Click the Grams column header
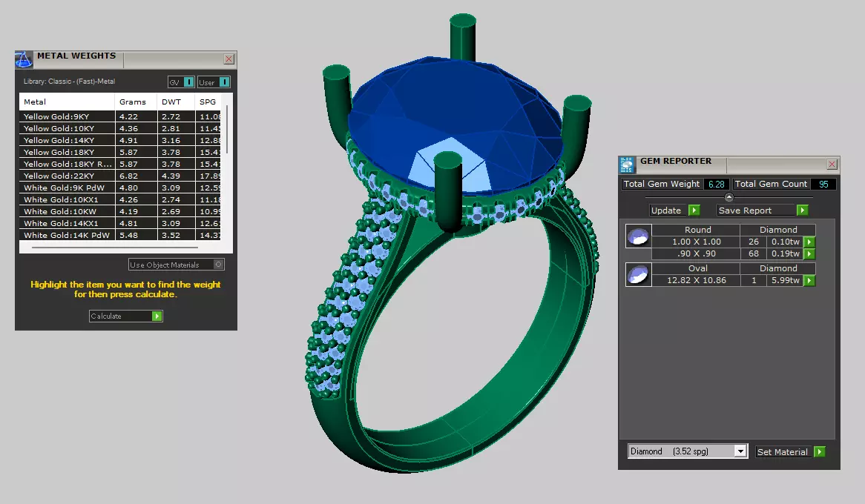The width and height of the screenshot is (865, 504). pyautogui.click(x=136, y=102)
